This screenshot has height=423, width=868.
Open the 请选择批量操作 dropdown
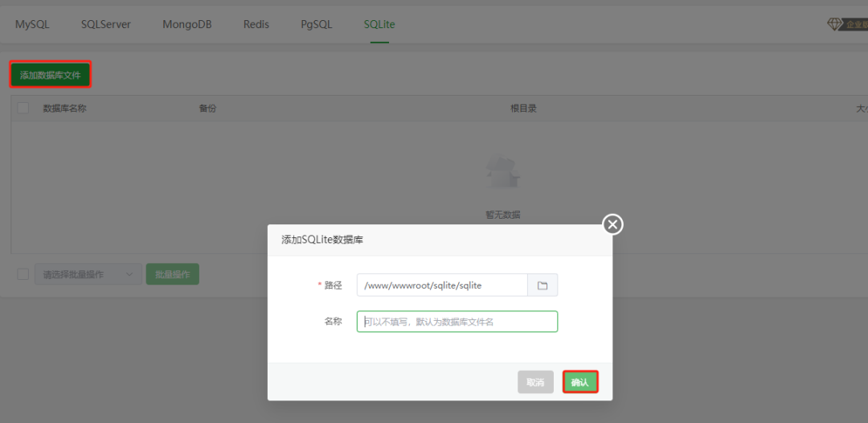click(x=88, y=274)
